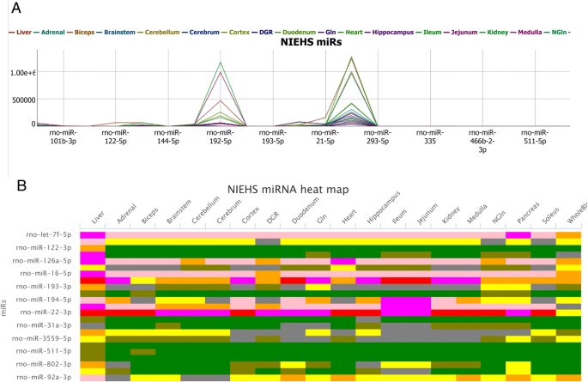Click x-axis label rno-miR-192-5p
588x382 pixels.
(221, 136)
